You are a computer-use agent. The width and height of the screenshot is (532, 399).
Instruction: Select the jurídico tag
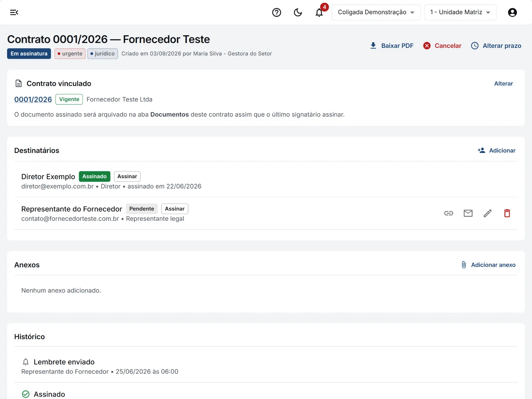(x=102, y=54)
